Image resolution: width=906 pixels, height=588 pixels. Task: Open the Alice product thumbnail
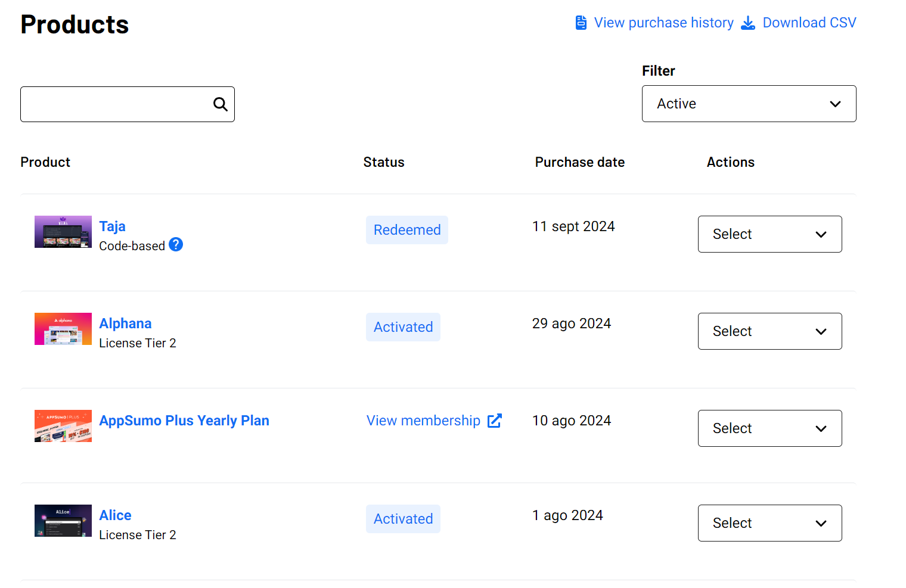pyautogui.click(x=63, y=521)
